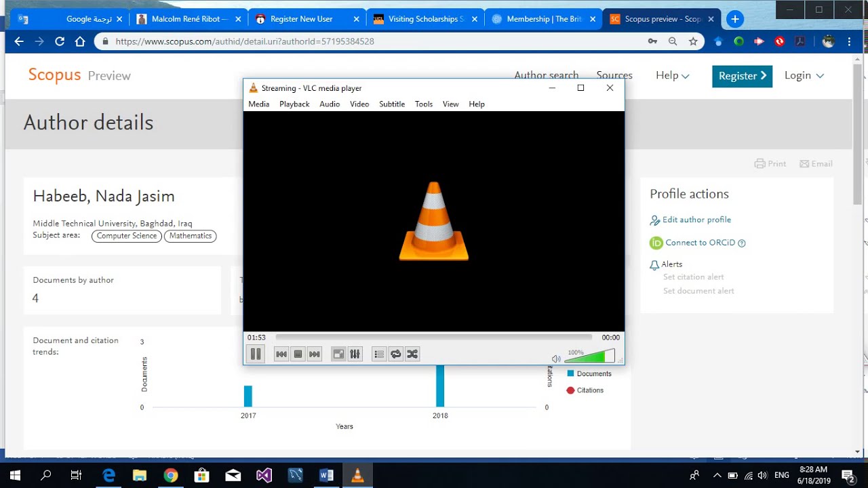The width and height of the screenshot is (868, 488).
Task: Toggle the VLC playlist view
Action: pyautogui.click(x=379, y=354)
